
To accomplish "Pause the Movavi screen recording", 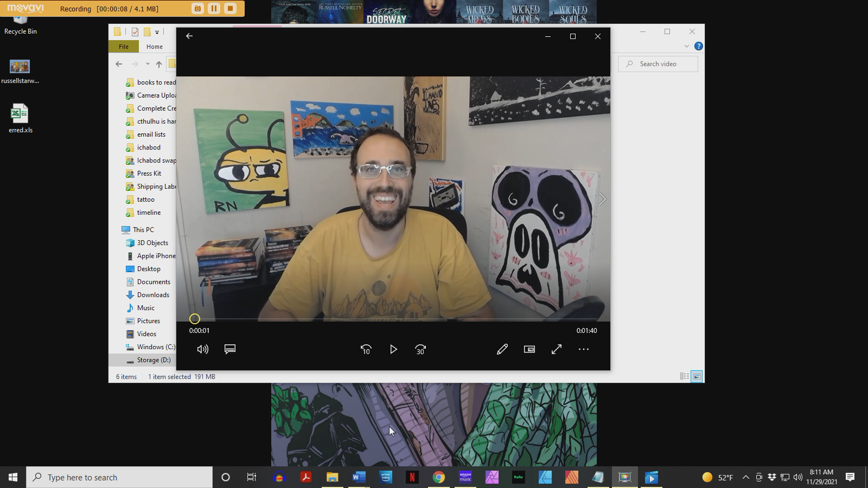I will point(214,8).
